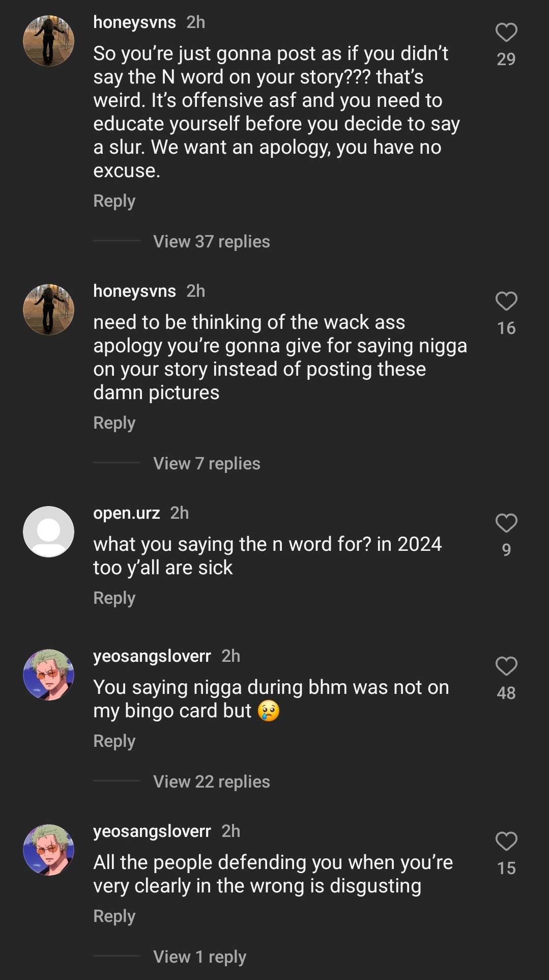
Task: Click the 2h timestamp on open.urz's comment
Action: coord(178,513)
